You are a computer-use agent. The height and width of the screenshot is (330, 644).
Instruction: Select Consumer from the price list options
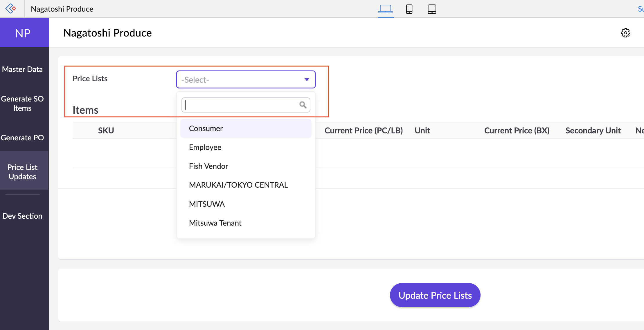pos(206,128)
